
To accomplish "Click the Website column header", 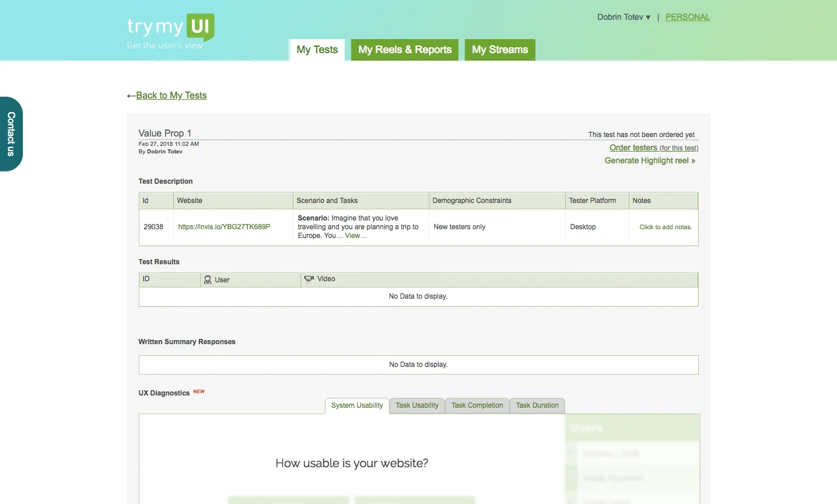I will click(233, 201).
